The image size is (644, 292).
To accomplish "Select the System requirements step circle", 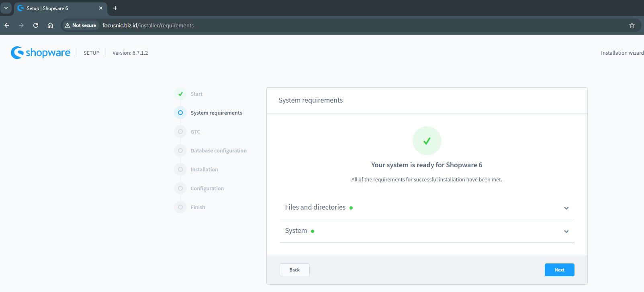I will 180,113.
